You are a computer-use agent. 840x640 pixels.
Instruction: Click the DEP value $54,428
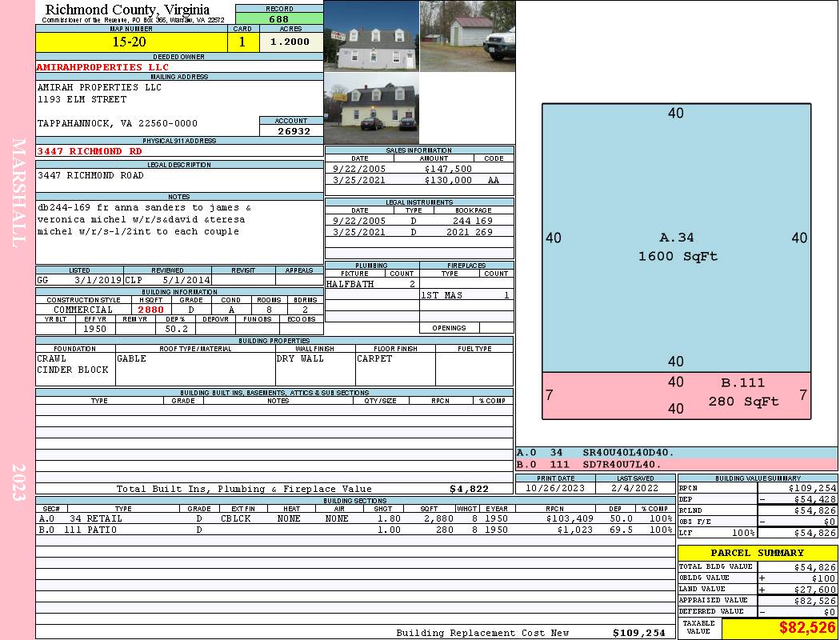814,499
